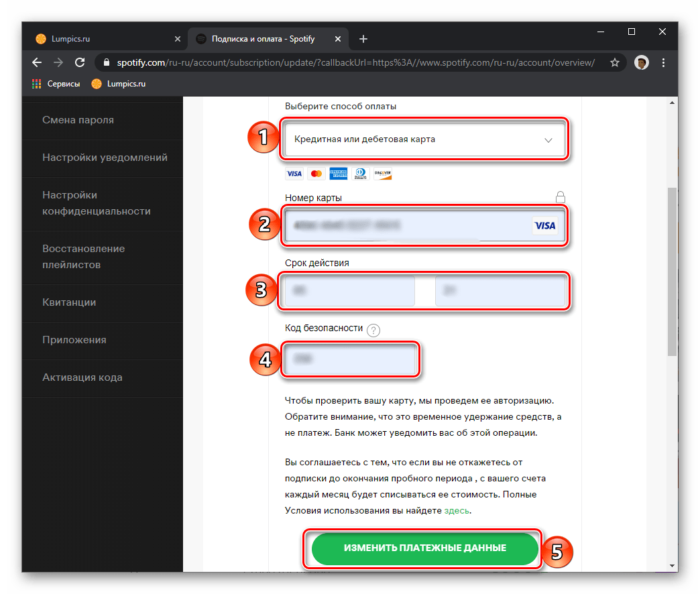Screen dimensions: 700x594
Task: Open Смена пароля sidebar item
Action: pyautogui.click(x=78, y=120)
